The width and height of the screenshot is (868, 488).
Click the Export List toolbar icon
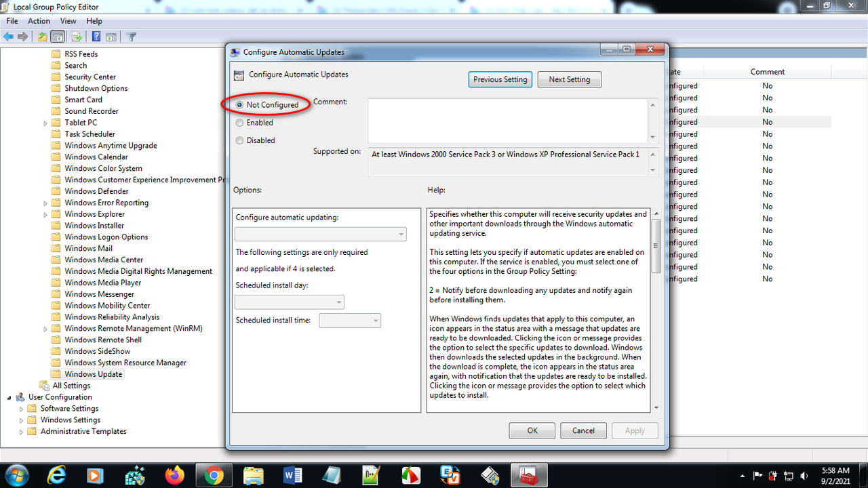click(x=76, y=37)
